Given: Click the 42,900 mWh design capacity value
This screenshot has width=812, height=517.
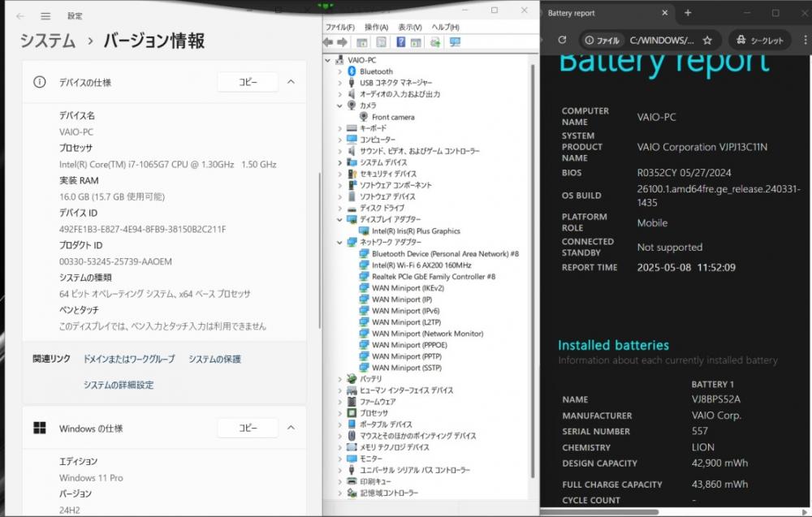Looking at the screenshot, I should tap(719, 463).
